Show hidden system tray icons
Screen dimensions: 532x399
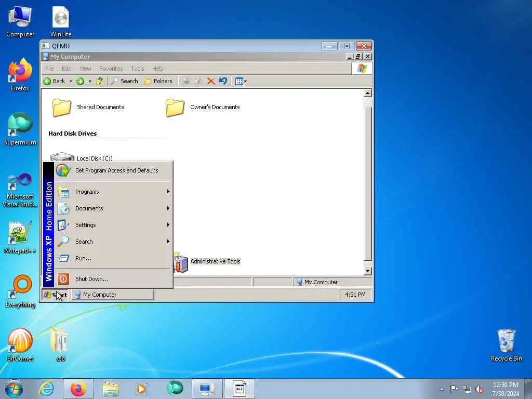pyautogui.click(x=442, y=389)
